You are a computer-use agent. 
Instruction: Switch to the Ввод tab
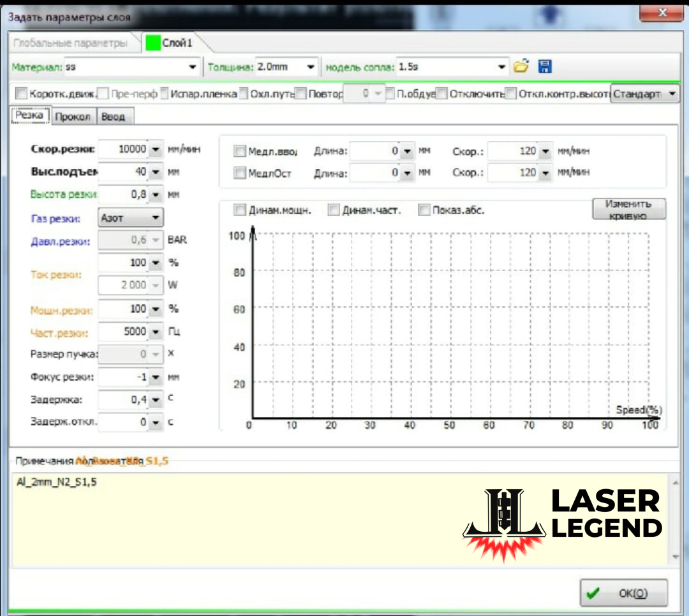pyautogui.click(x=115, y=116)
